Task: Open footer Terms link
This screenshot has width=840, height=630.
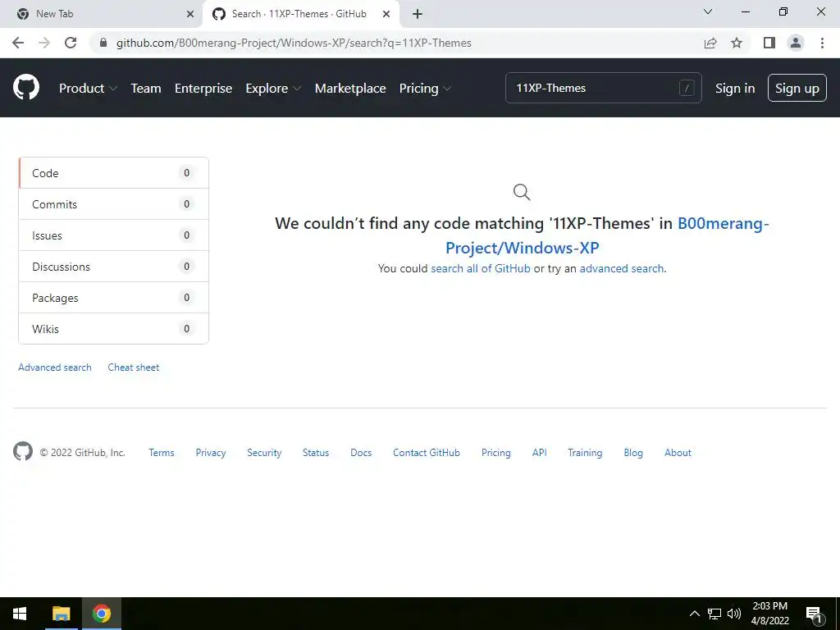Action: 162,453
